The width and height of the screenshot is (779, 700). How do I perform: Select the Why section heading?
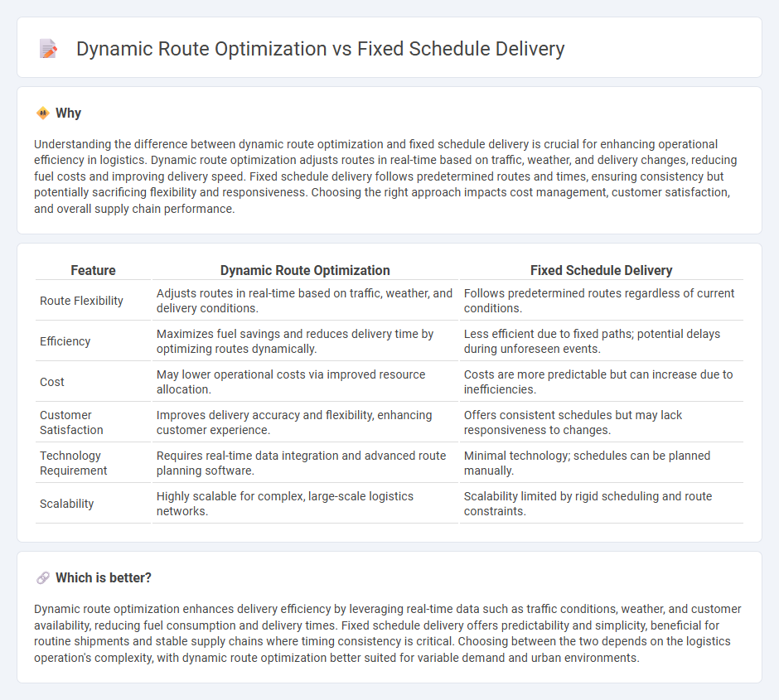[68, 113]
